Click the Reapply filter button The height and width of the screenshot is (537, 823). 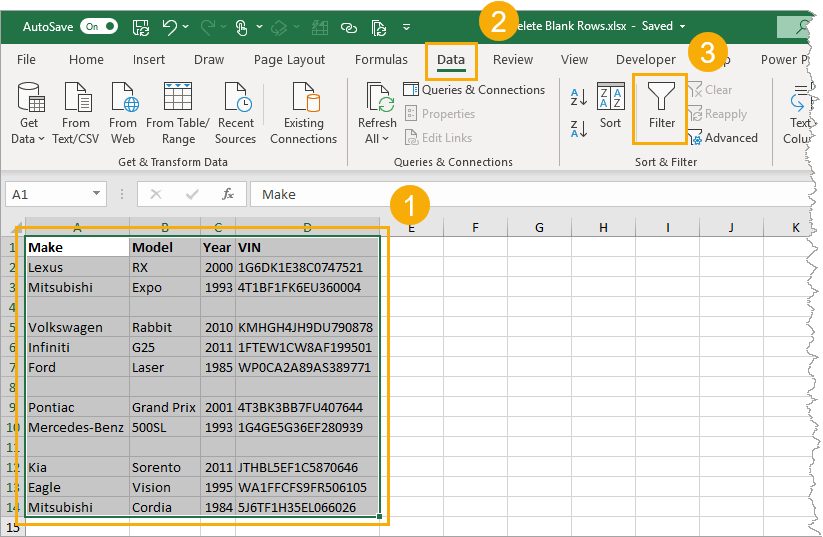point(718,113)
